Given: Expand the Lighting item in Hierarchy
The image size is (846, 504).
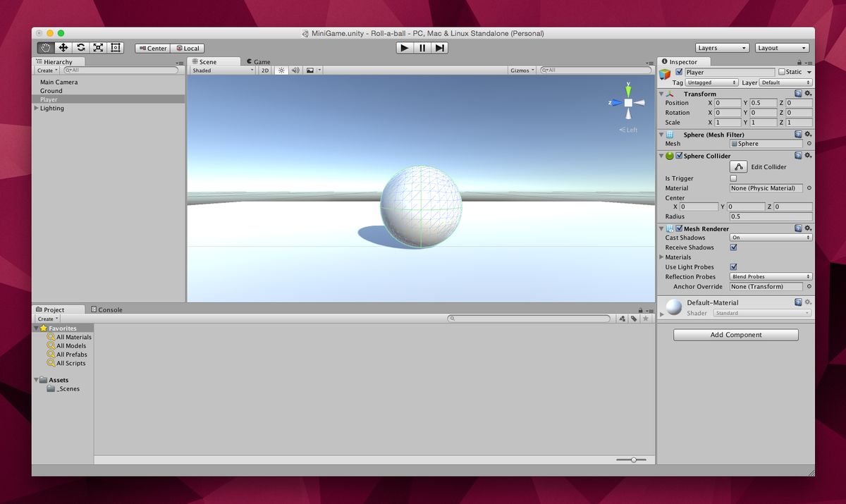Looking at the screenshot, I should (37, 109).
